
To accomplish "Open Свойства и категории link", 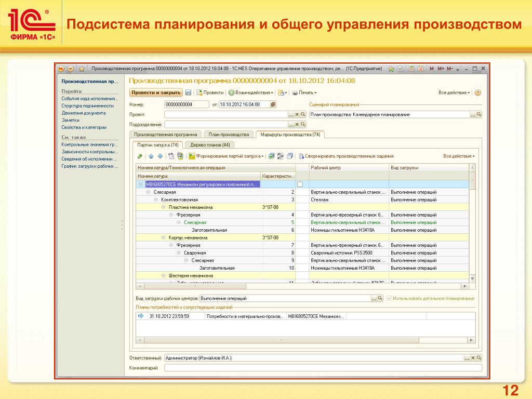I will [x=84, y=127].
